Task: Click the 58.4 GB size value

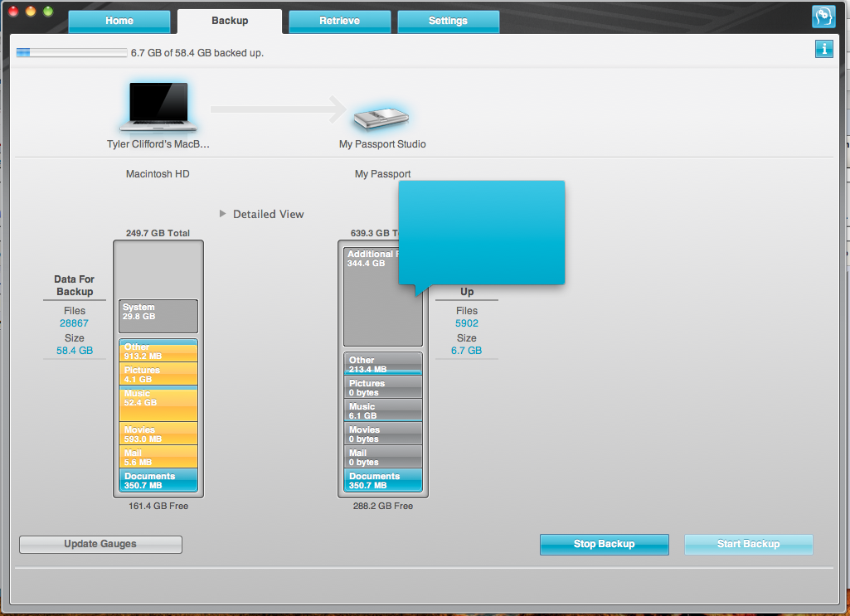Action: coord(75,351)
